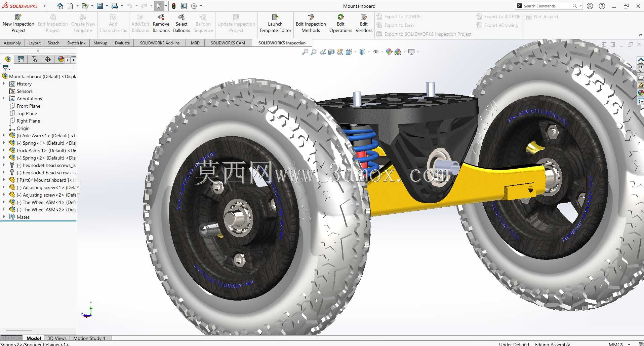This screenshot has width=644, height=346.
Task: Open the ConfigurationManager tab
Action: [x=34, y=59]
